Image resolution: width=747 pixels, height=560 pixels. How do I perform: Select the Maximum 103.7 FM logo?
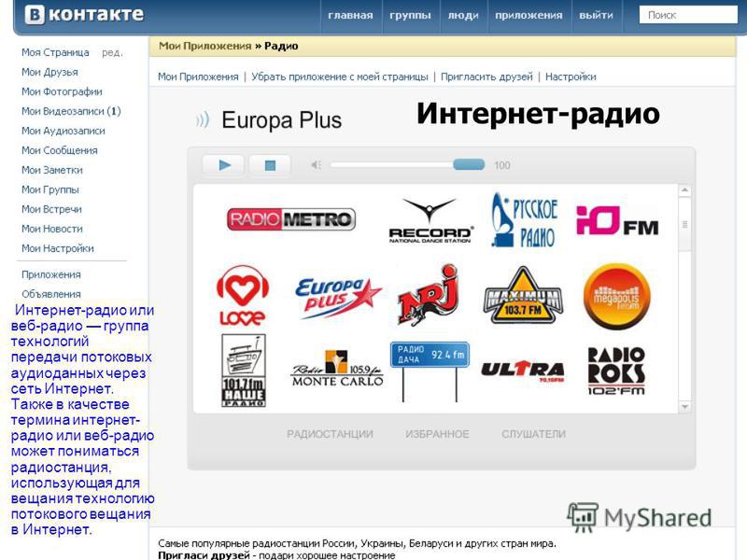(x=523, y=296)
